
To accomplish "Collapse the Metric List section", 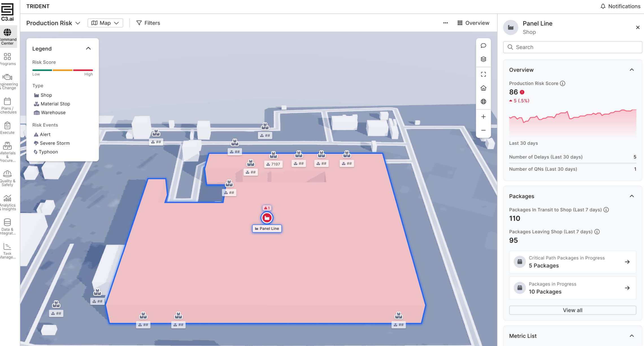I will click(632, 336).
